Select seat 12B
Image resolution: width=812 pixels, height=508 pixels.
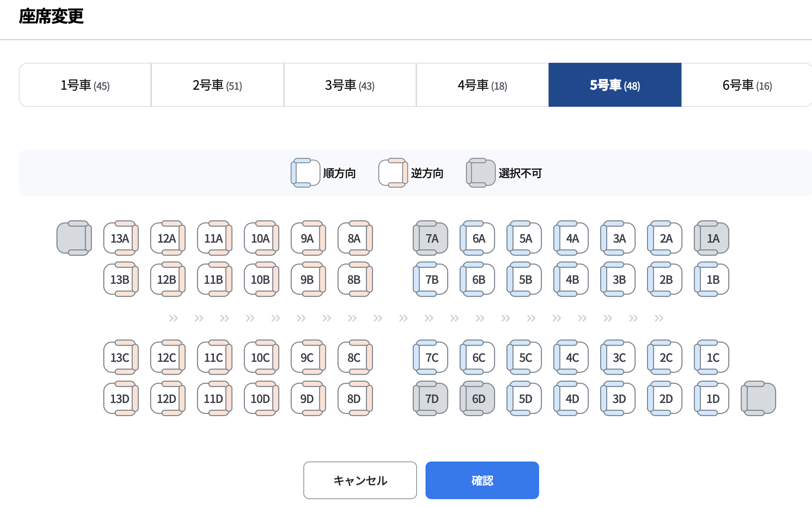[x=168, y=280]
